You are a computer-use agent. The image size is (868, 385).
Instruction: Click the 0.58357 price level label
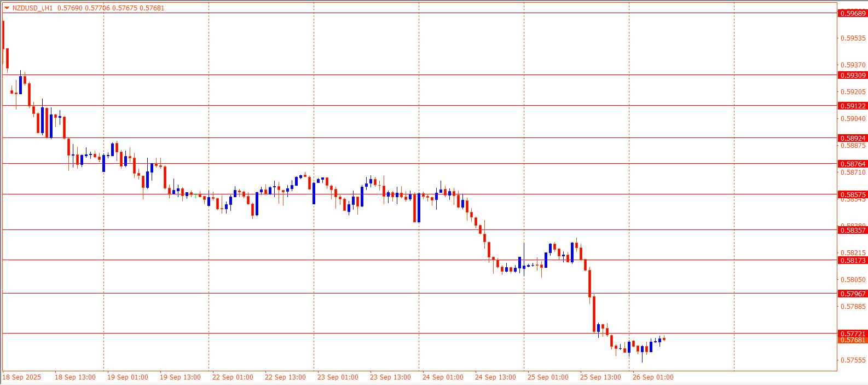[853, 230]
